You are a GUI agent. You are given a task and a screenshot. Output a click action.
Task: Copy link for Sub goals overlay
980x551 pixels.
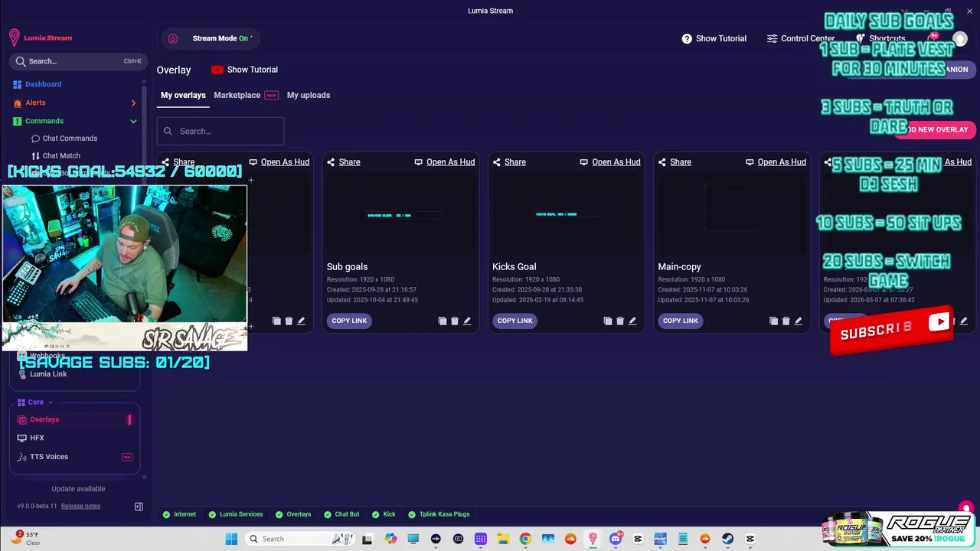[349, 321]
